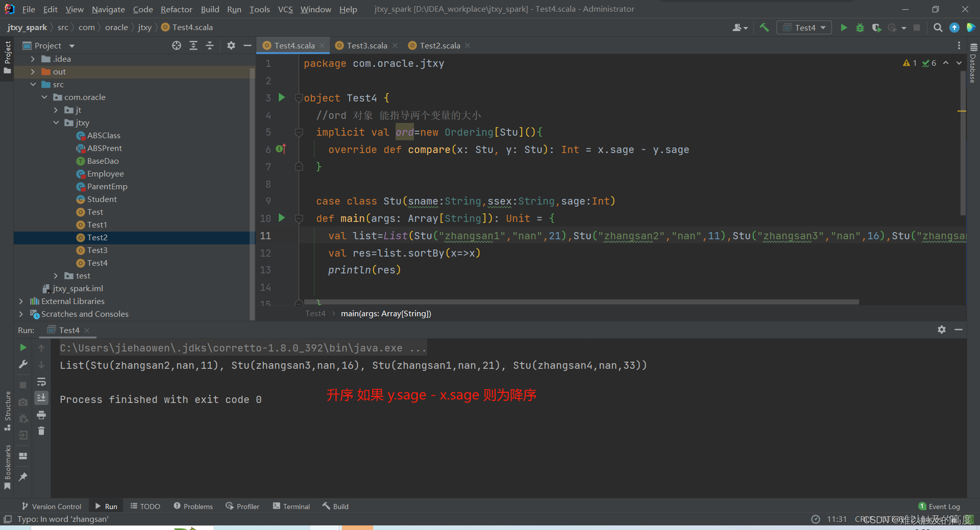Close the Test4.scala editor tab
Screen dimensions: 980x530
pyautogui.click(x=322, y=45)
